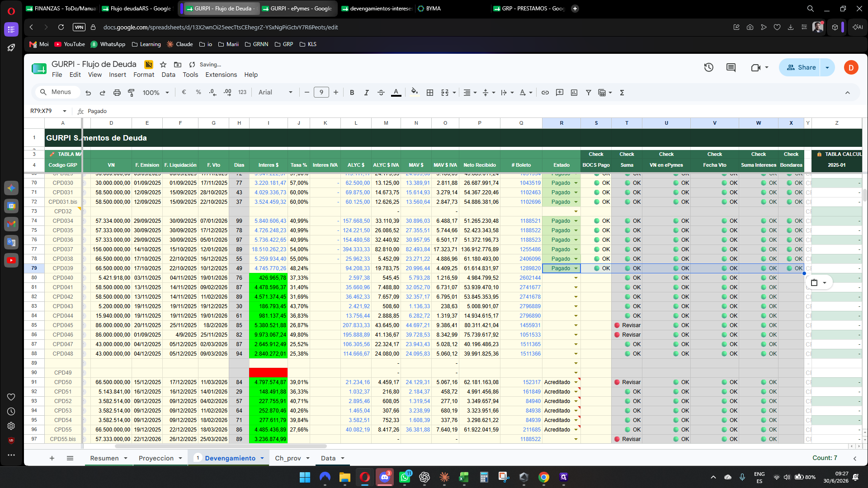Open the functions sigma icon
868x488 pixels.
pyautogui.click(x=622, y=93)
